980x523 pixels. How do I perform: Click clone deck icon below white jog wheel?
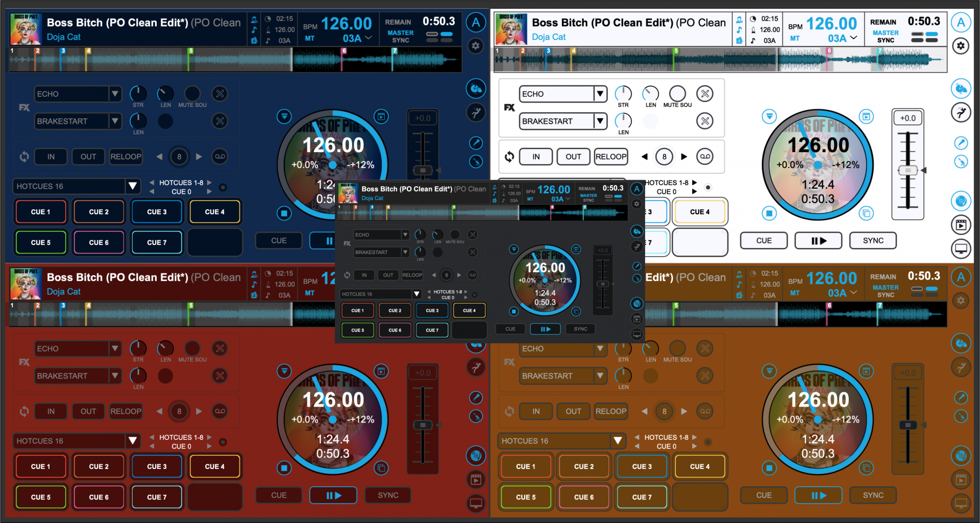pos(866,213)
